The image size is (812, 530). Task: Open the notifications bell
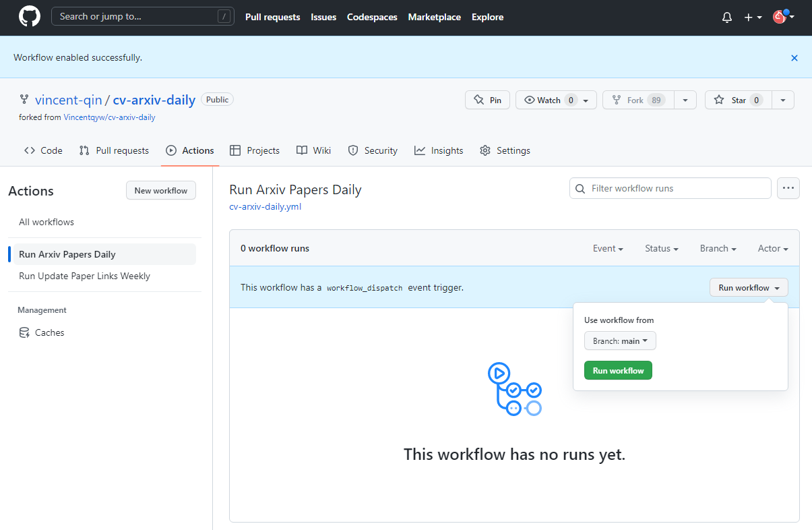[727, 18]
